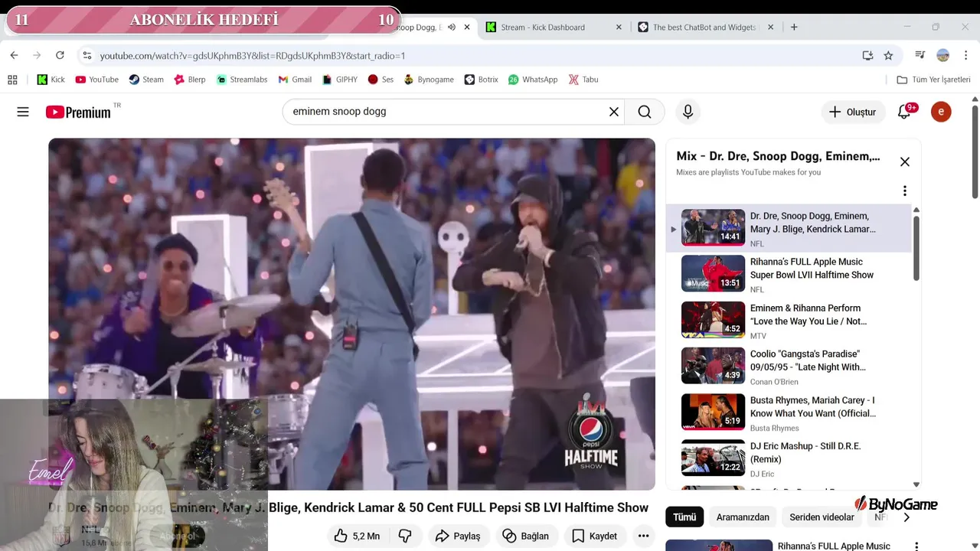Open the WhatsApp bookmark
This screenshot has height=551, width=980.
533,80
